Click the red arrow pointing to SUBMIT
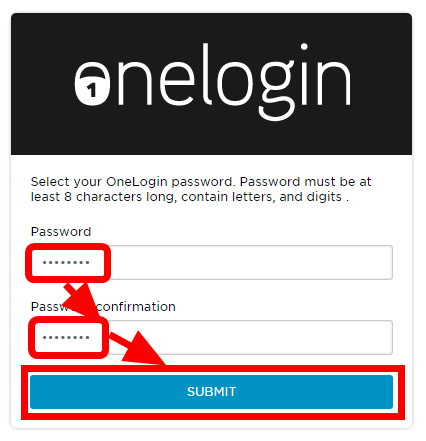 tap(138, 348)
